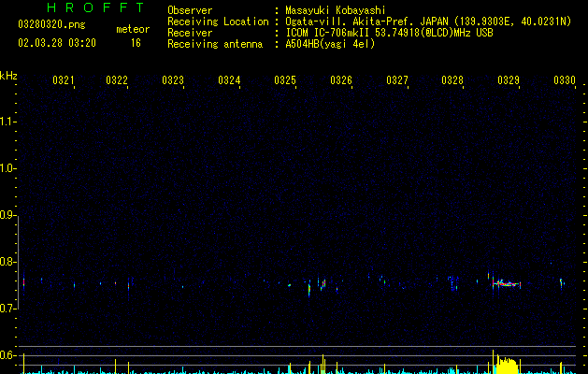This screenshot has width=588, height=374.
Task: Click the long meteor echo near 0329
Action: [507, 284]
